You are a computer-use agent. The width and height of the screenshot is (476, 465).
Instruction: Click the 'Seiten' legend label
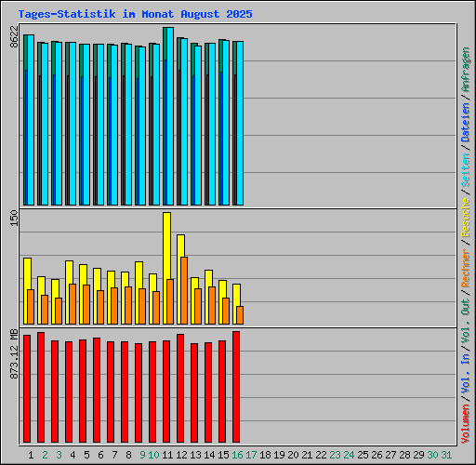465,170
